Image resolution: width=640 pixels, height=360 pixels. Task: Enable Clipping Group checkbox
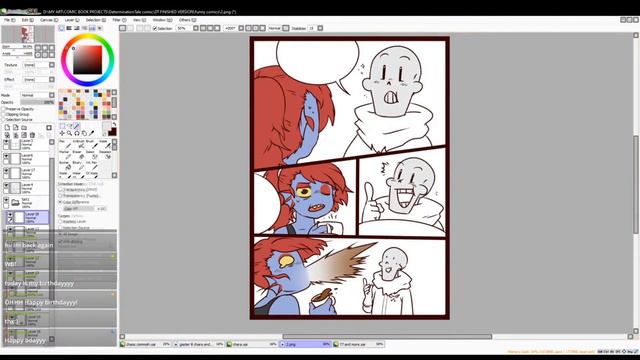3,114
